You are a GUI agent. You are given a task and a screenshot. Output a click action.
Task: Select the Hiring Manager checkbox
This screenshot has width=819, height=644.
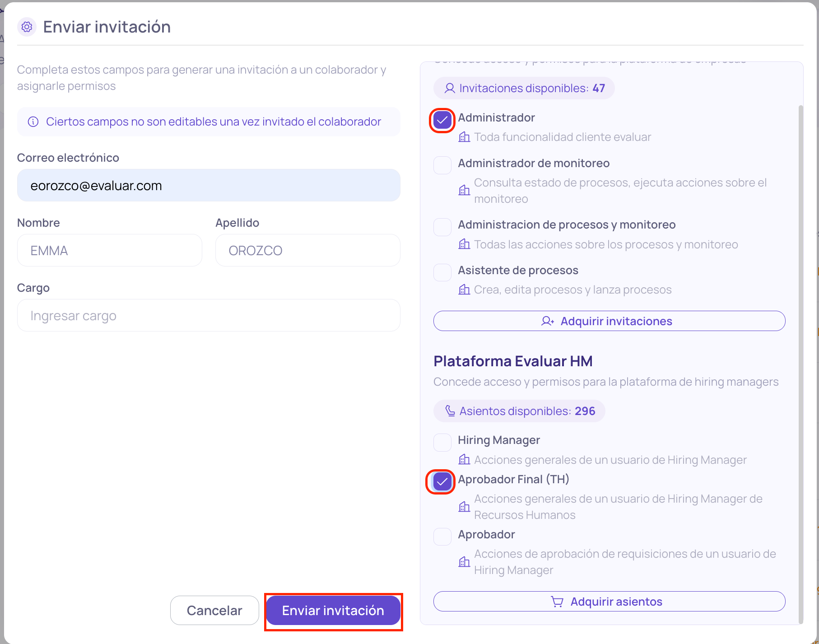coord(442,443)
